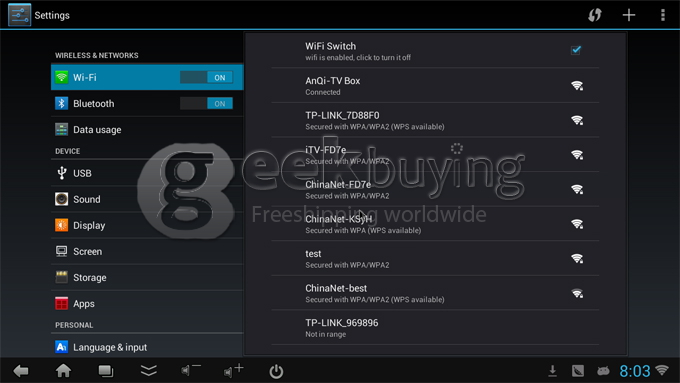Raise volume with the volume plus icon
The height and width of the screenshot is (383, 680).
[233, 370]
